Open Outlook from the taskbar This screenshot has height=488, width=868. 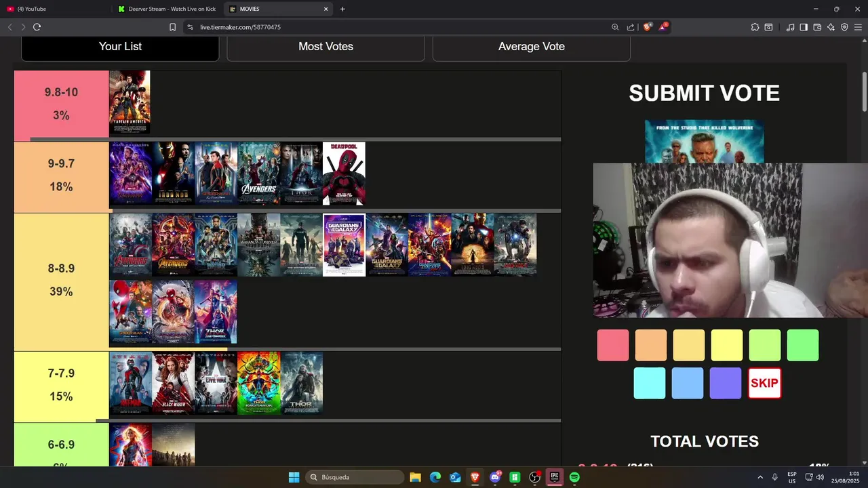point(455,477)
